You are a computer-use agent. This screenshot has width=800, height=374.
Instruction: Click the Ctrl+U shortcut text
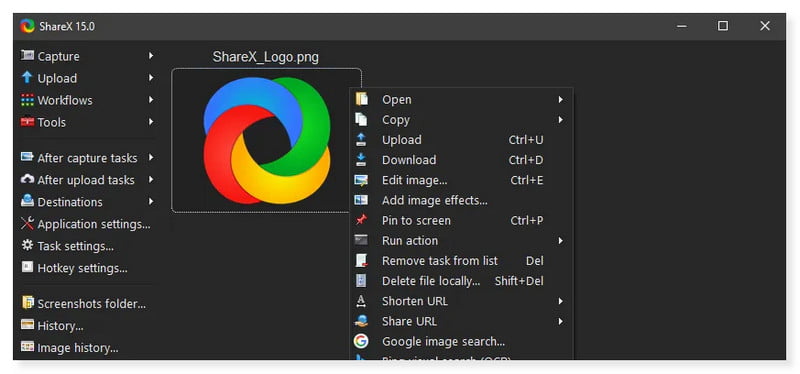tap(526, 140)
